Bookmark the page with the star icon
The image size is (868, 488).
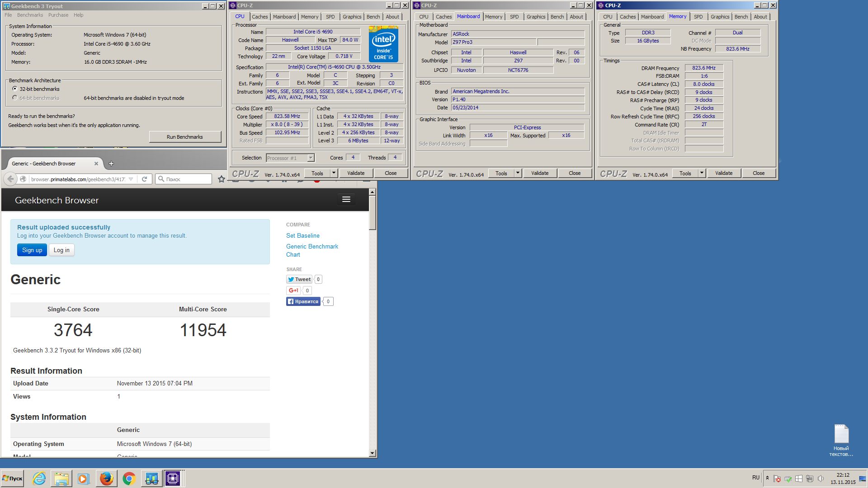(221, 179)
